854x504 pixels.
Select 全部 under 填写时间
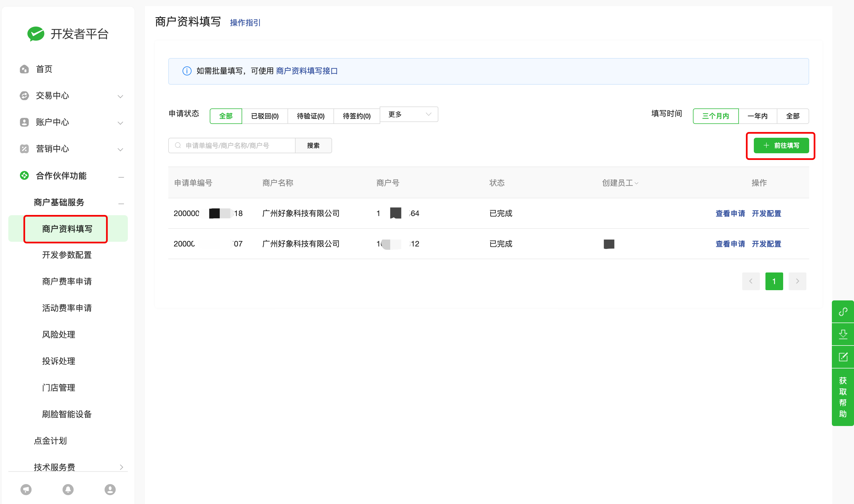pos(793,116)
